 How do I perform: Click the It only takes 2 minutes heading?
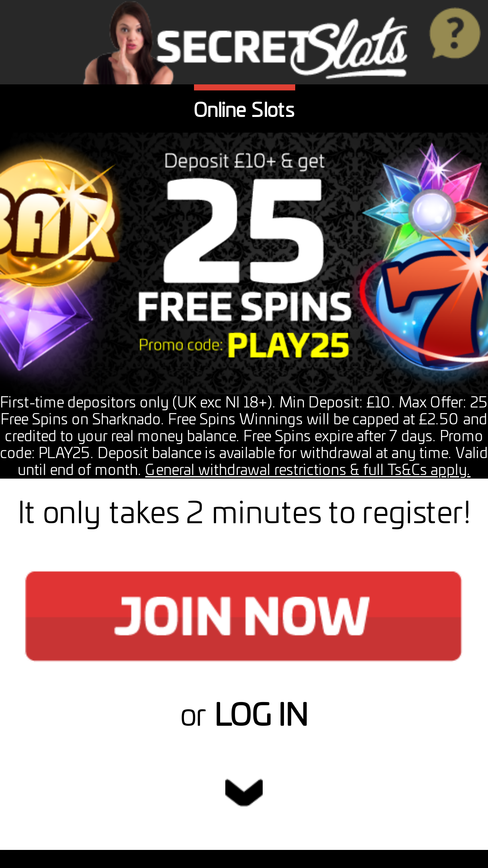coord(244,513)
